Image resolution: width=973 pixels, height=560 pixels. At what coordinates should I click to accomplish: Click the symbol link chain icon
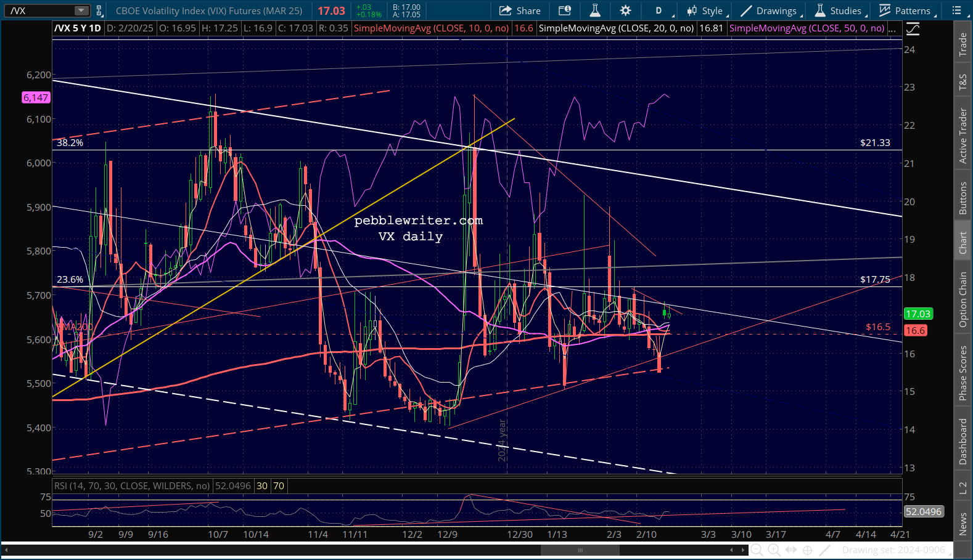(x=99, y=10)
